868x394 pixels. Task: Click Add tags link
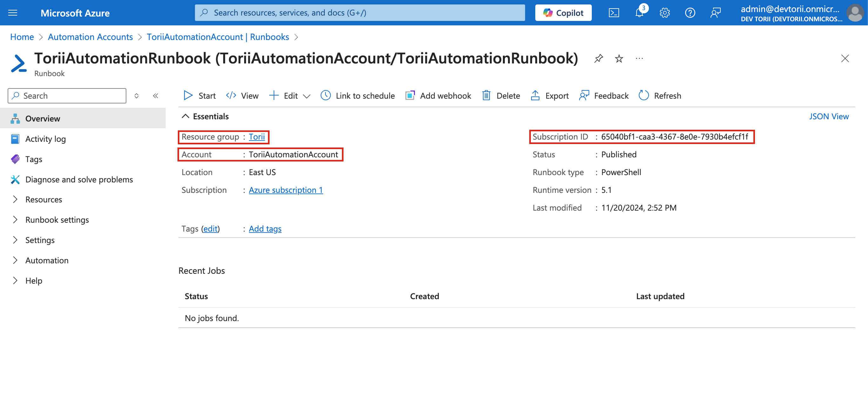coord(265,229)
